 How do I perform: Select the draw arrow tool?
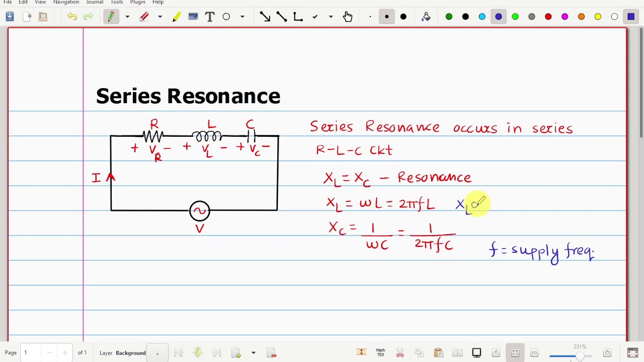pyautogui.click(x=265, y=17)
